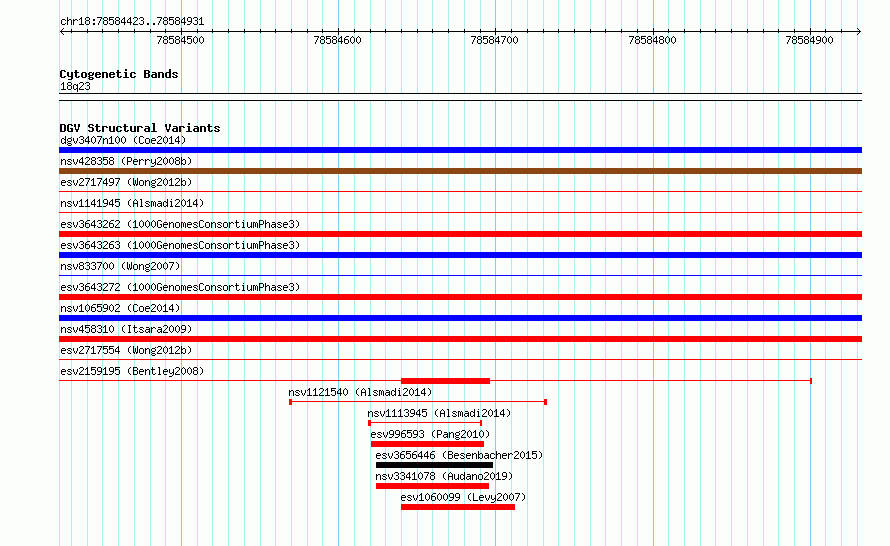This screenshot has width=890, height=546.
Task: Click the red bar under esv3643262
Action: coord(460,234)
